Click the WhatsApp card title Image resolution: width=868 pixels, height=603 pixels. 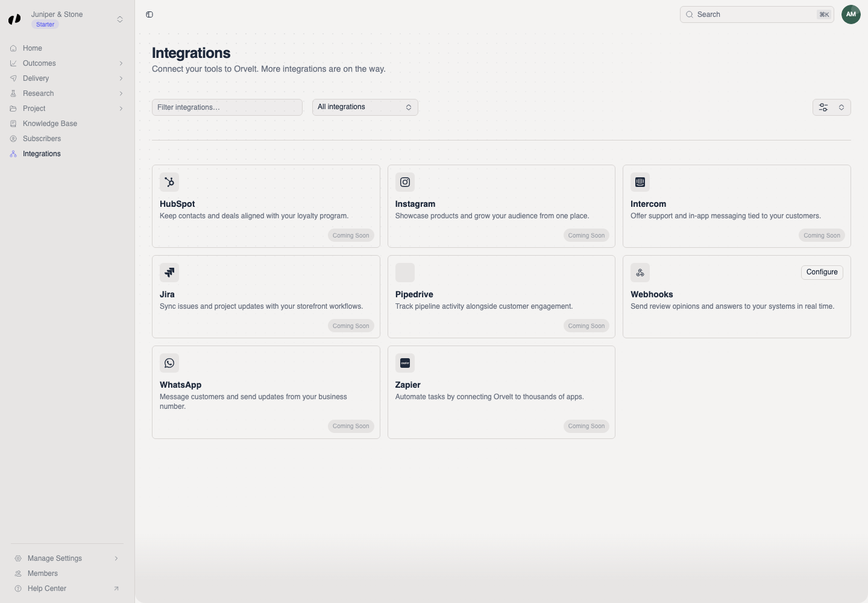pyautogui.click(x=181, y=385)
